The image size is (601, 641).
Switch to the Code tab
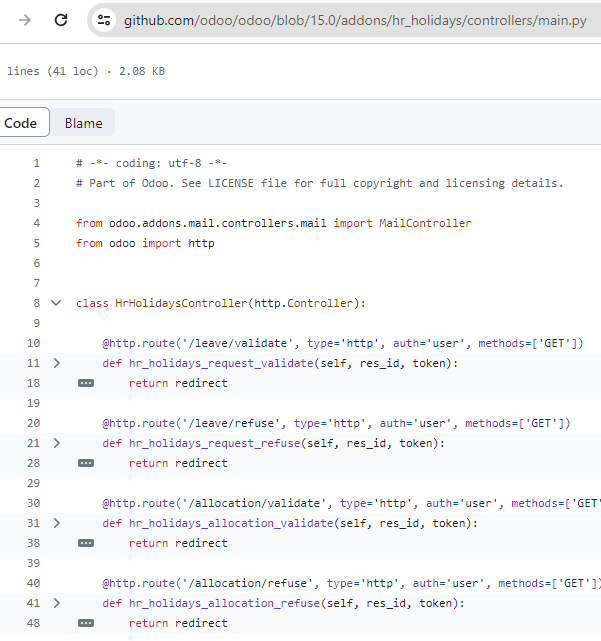pos(21,123)
